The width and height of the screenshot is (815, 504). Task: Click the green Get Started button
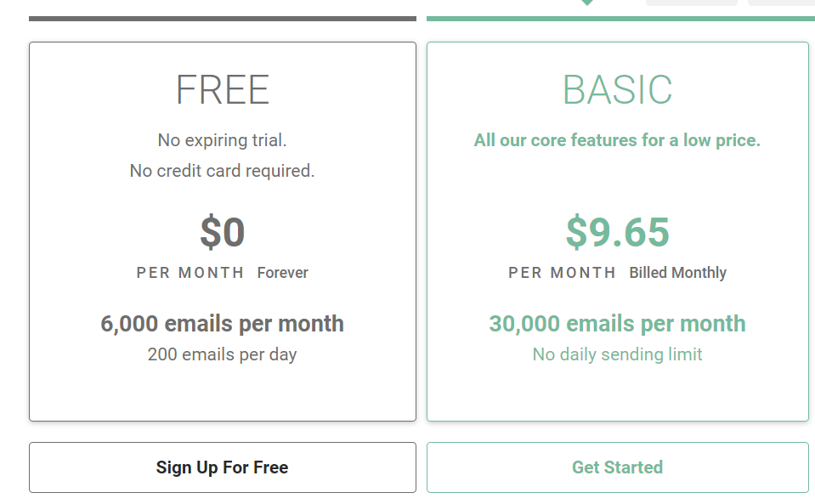[618, 467]
